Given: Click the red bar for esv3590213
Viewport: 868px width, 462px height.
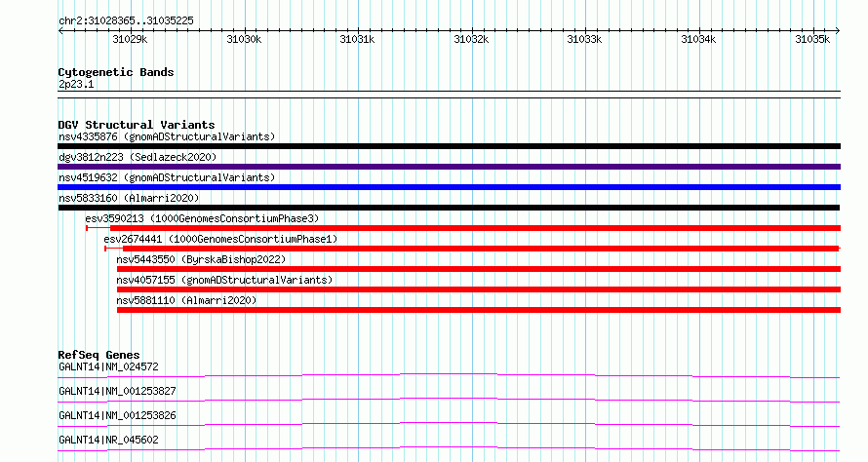Looking at the screenshot, I should click(x=475, y=228).
